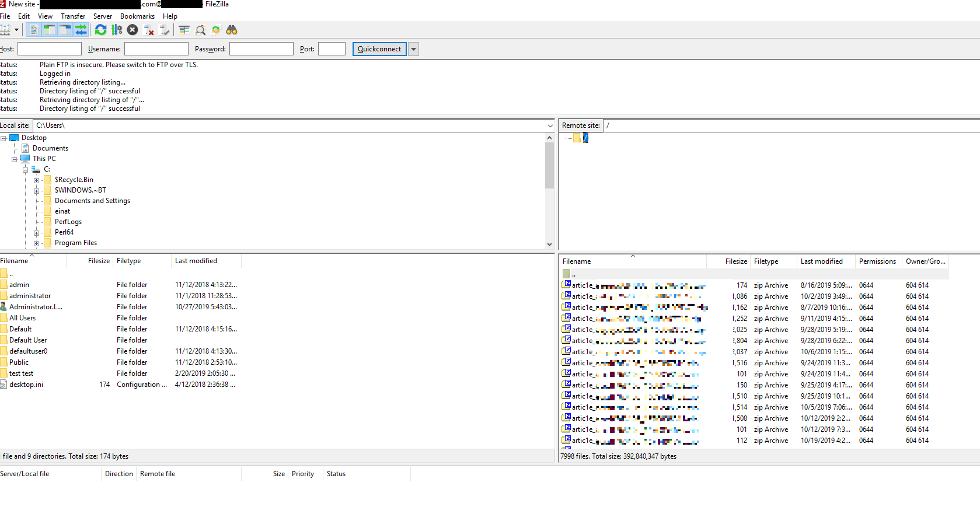Screen dimensions: 980x524
Task: Click in the Username input field
Action: (x=156, y=49)
